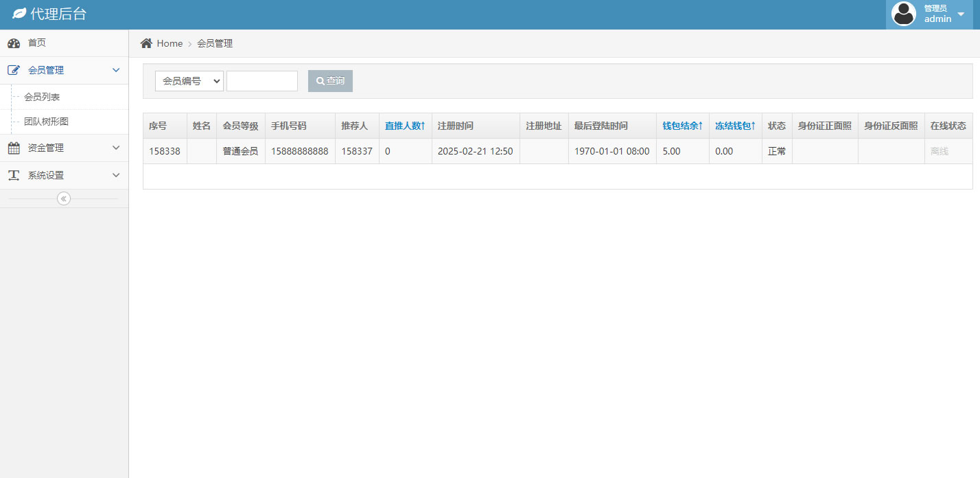This screenshot has height=478, width=980.
Task: Click the search text input field
Action: point(262,81)
